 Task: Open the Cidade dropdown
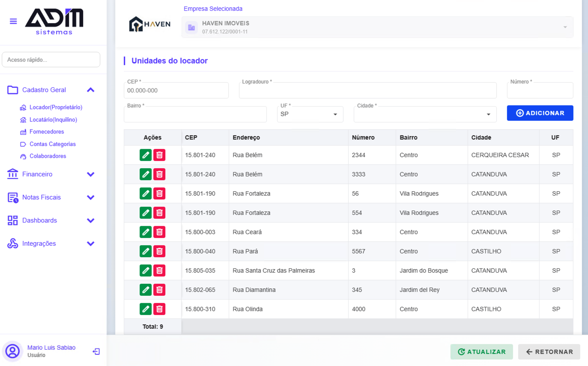pos(425,114)
